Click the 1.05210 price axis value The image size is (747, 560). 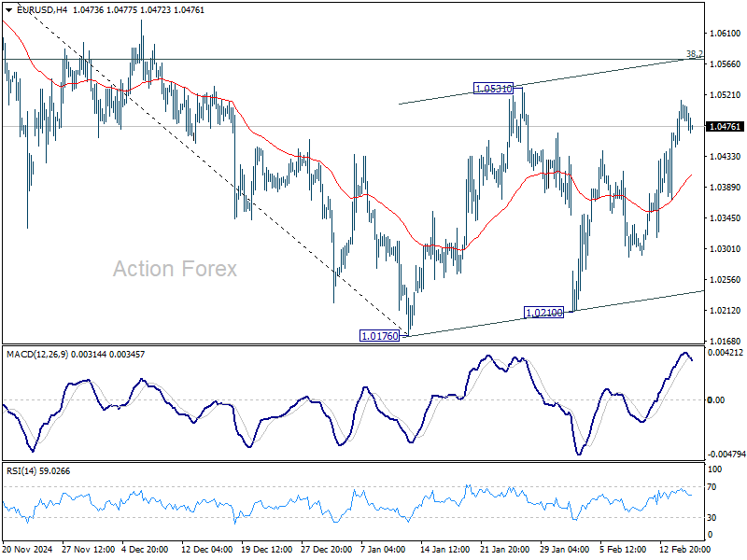726,95
